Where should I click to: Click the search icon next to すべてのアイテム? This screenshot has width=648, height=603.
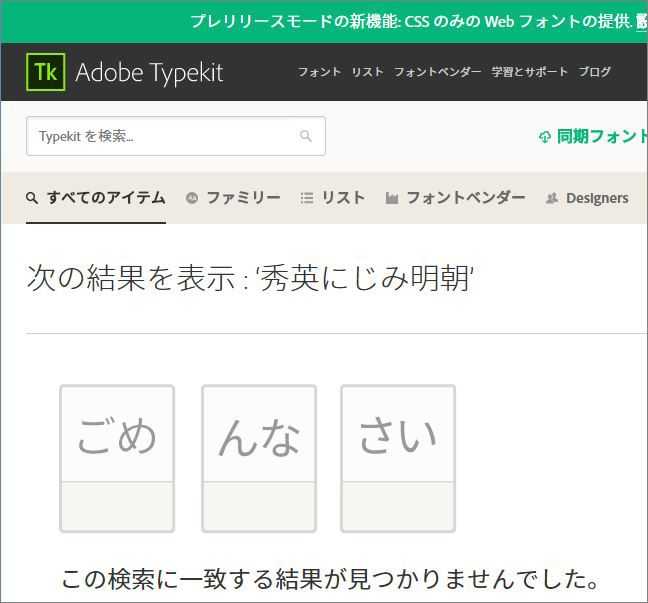(32, 198)
